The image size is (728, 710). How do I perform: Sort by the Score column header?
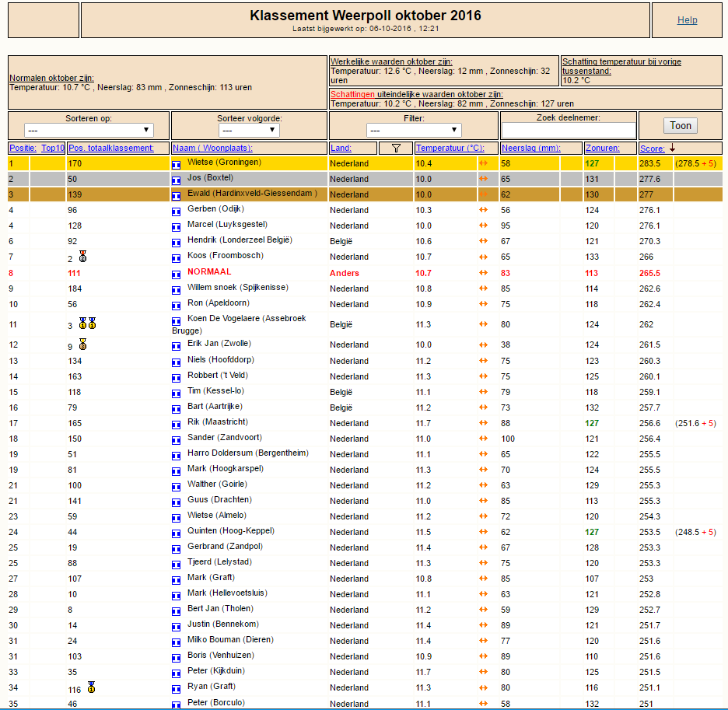(653, 149)
